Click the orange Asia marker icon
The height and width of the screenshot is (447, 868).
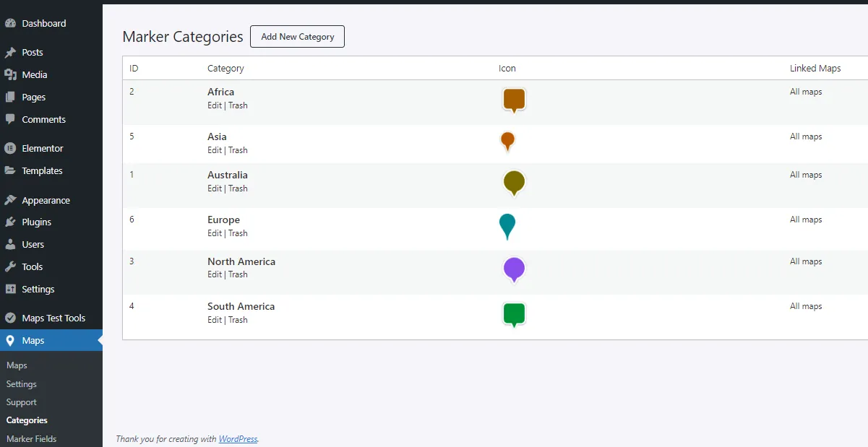tap(508, 141)
